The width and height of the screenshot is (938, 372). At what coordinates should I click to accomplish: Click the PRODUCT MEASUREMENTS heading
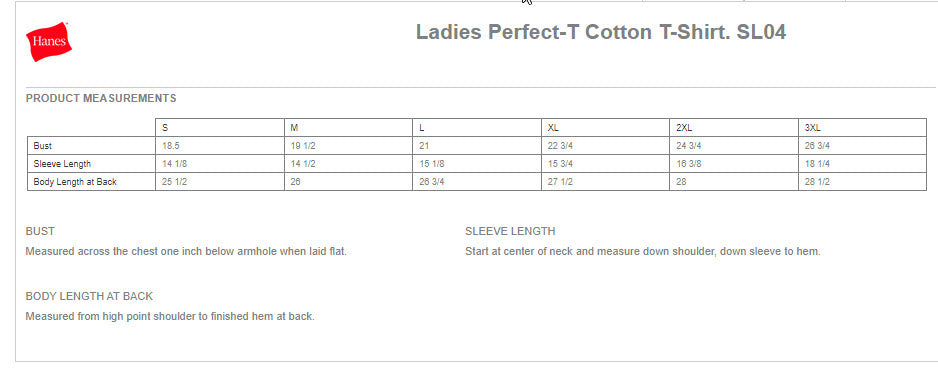(x=101, y=98)
